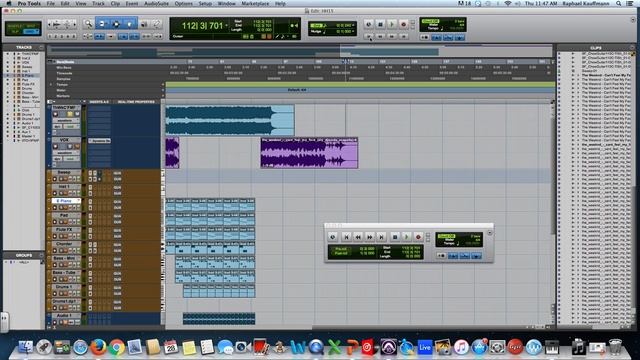
Task: Open the Grid value dropdown
Action: pyautogui.click(x=353, y=25)
